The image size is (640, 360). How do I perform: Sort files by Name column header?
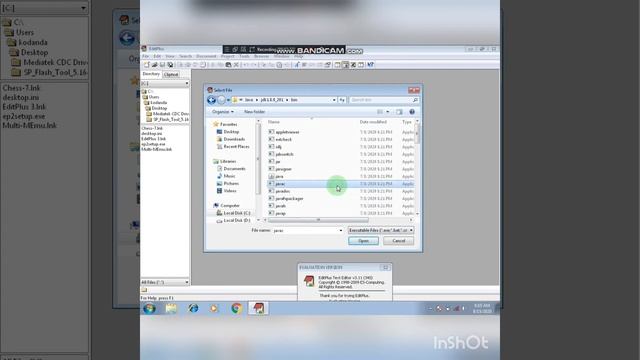pyautogui.click(x=273, y=122)
